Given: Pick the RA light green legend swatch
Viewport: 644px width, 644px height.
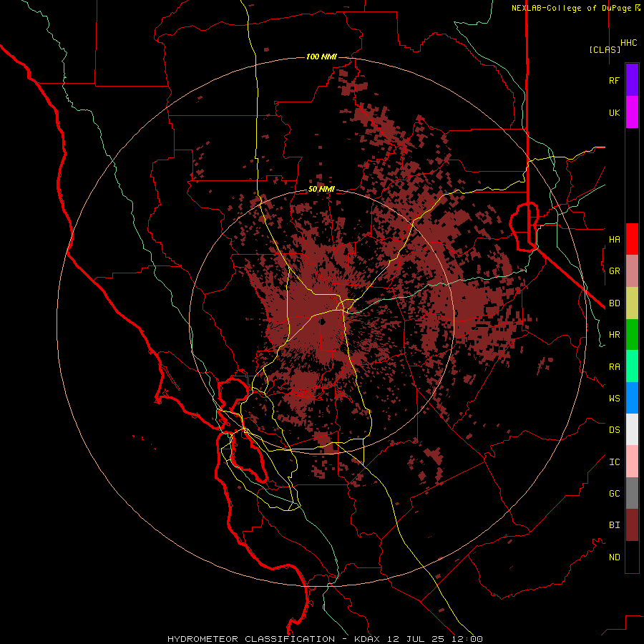Looking at the screenshot, I should 632,366.
